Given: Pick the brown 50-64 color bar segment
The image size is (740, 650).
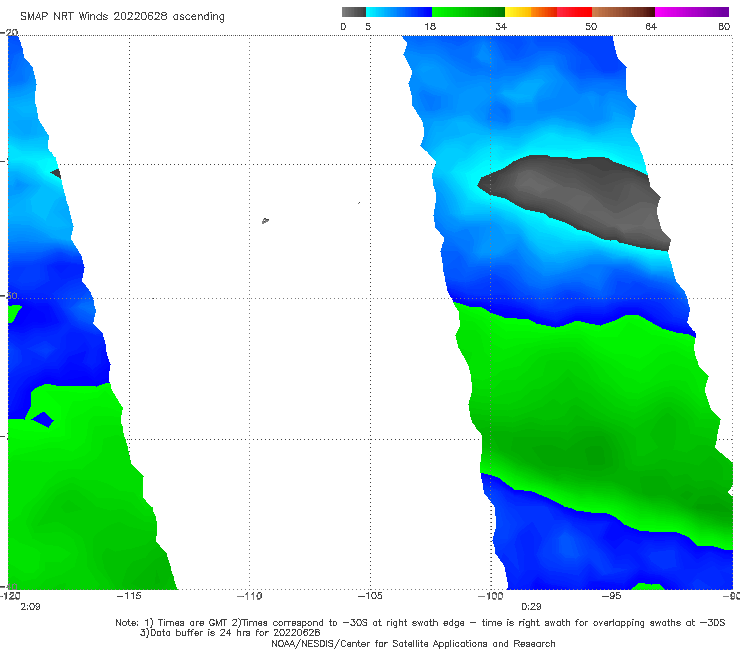Looking at the screenshot, I should [x=623, y=12].
